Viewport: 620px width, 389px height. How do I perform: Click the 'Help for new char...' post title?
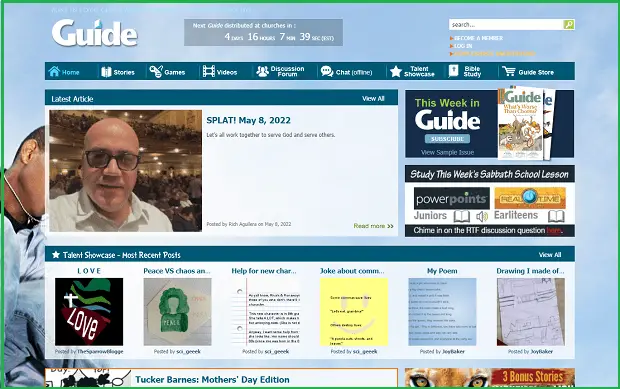coord(264,271)
